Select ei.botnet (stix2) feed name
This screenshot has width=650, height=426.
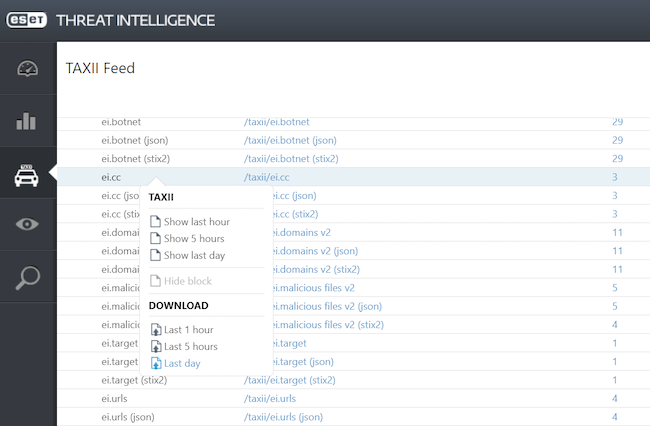tap(135, 158)
